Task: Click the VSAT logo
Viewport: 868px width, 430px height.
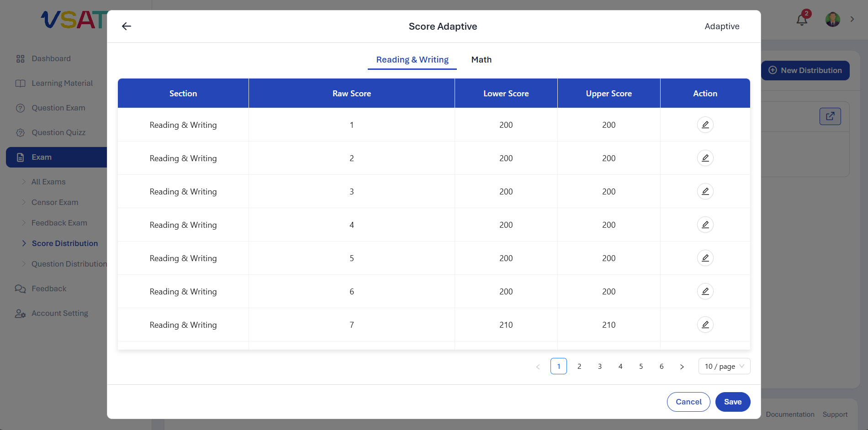Action: 74,20
